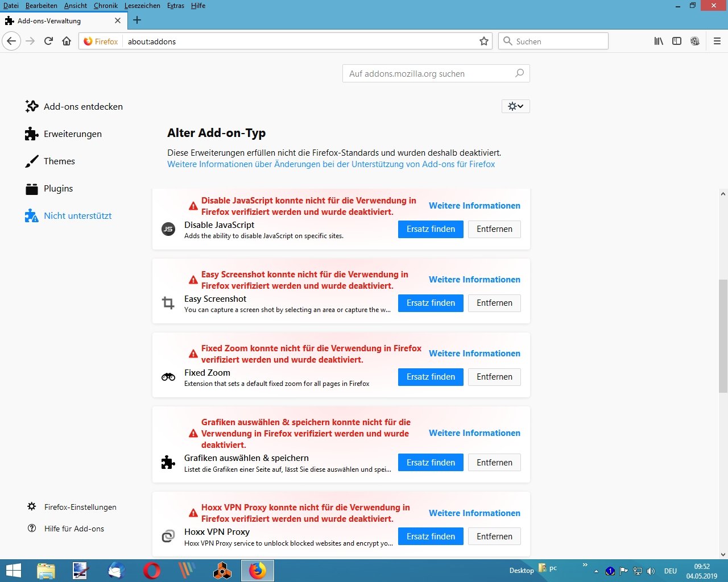Image resolution: width=728 pixels, height=582 pixels.
Task: Click the Grafiken auswählen puzzle piece icon
Action: (x=168, y=463)
